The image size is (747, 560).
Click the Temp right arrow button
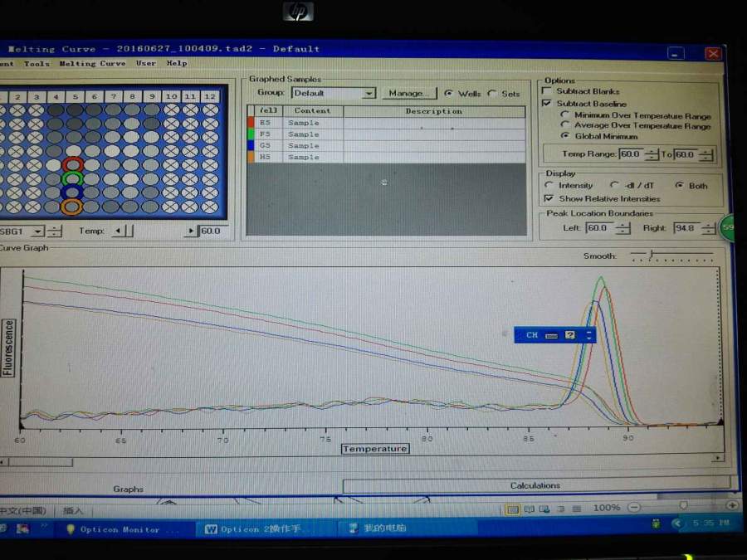click(x=191, y=231)
